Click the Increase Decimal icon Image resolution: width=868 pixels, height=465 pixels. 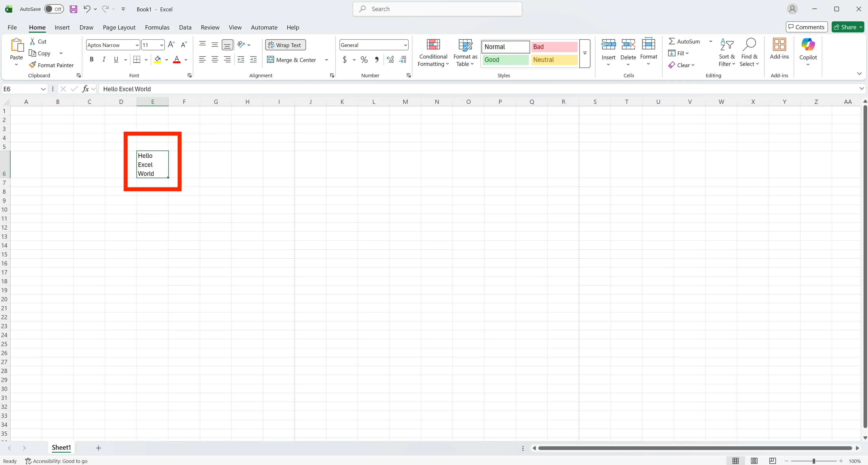tap(390, 60)
